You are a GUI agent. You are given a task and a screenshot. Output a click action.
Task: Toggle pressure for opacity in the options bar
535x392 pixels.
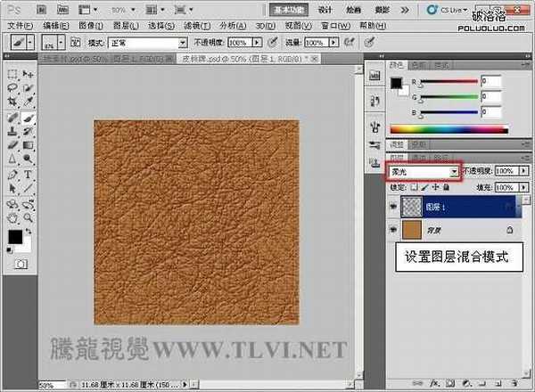click(x=273, y=42)
